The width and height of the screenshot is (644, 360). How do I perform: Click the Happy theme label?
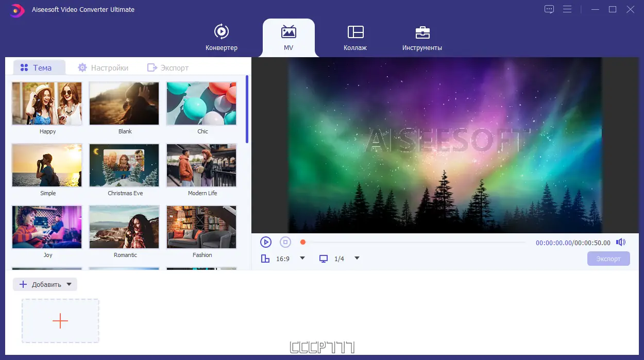coord(47,131)
